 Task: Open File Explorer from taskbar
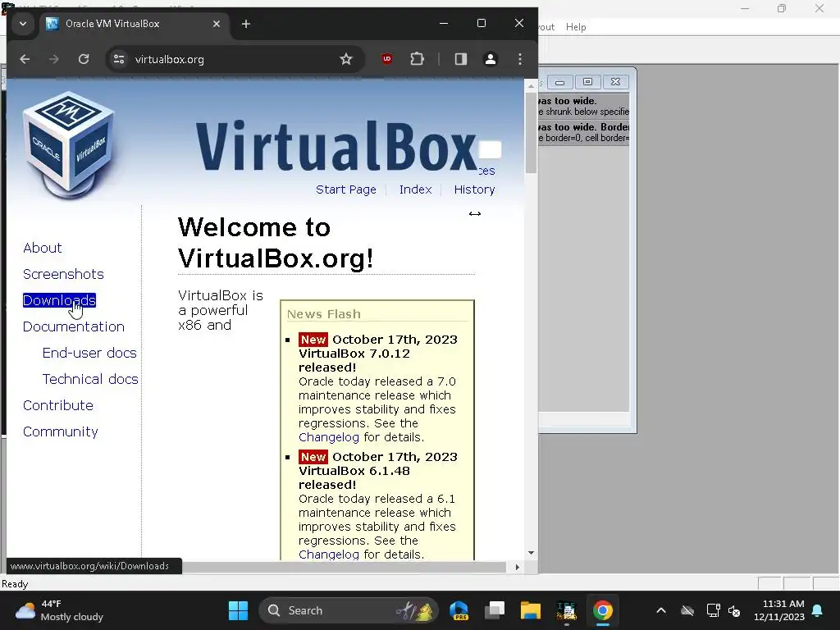[x=531, y=610]
